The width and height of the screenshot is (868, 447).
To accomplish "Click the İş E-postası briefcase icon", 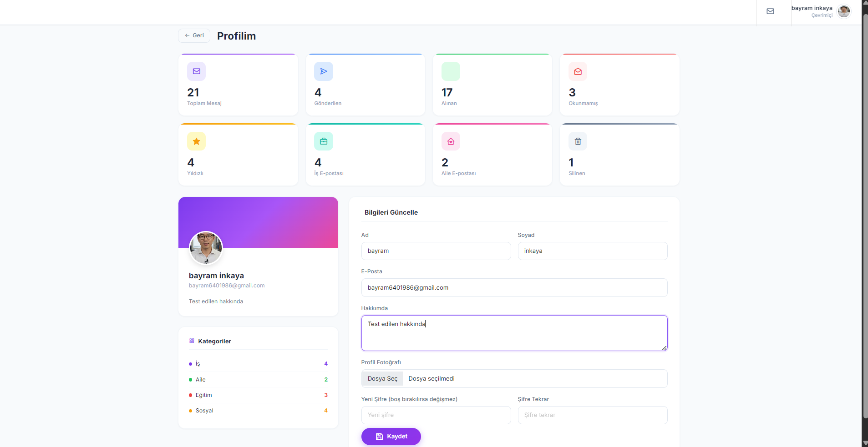I will point(324,141).
